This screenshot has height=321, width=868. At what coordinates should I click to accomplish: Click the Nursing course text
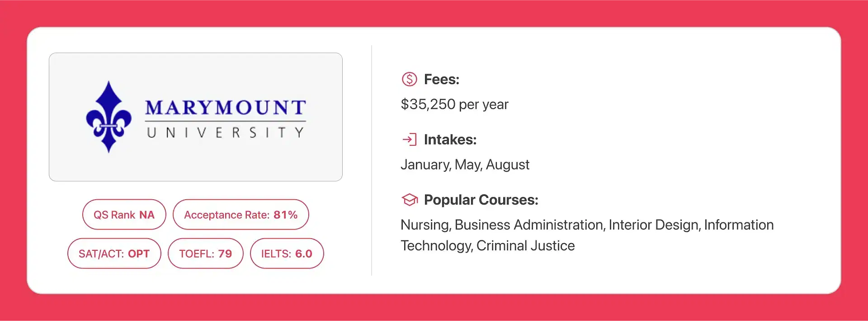coord(425,225)
